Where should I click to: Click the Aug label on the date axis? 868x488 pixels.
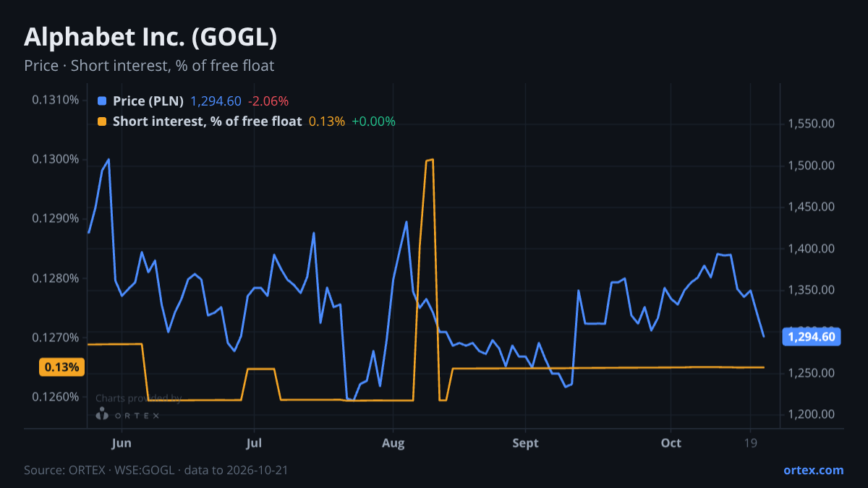(392, 443)
